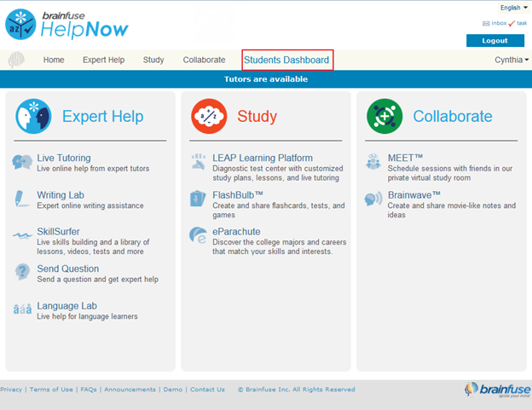Image resolution: width=532 pixels, height=410 pixels.
Task: Click the MEET study room icon
Action: 373,162
